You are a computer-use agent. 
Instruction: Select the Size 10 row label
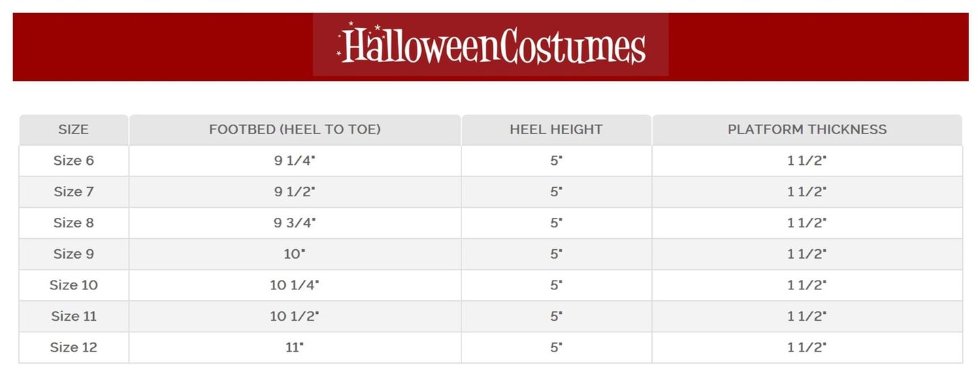(73, 285)
